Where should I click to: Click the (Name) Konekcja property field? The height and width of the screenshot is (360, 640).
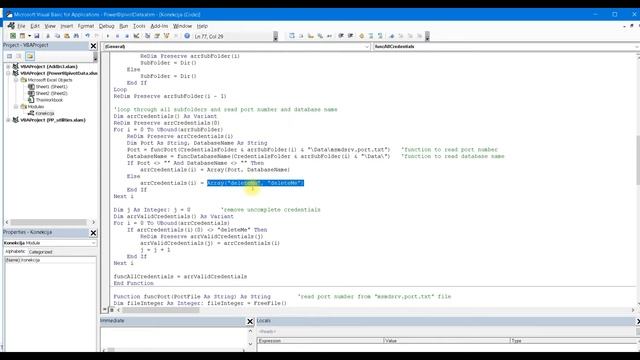pyautogui.click(x=50, y=260)
